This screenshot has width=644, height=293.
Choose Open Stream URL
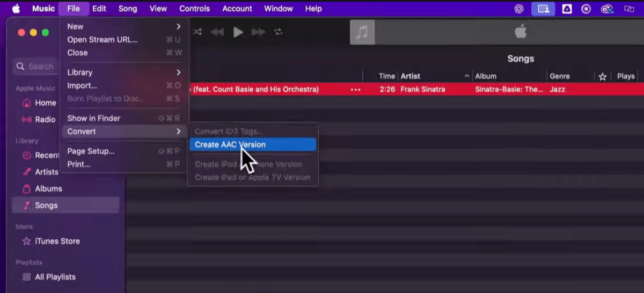tap(124, 40)
